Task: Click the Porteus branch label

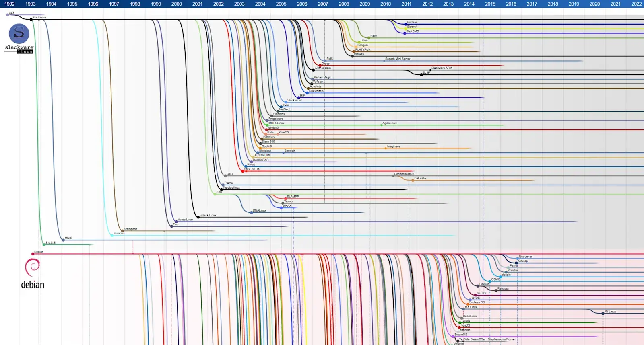Action: click(x=412, y=23)
